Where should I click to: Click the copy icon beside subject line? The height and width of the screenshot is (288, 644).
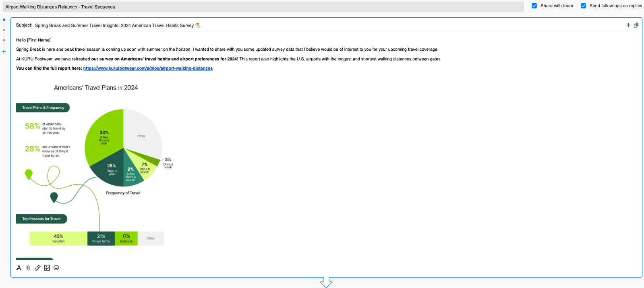pyautogui.click(x=636, y=25)
